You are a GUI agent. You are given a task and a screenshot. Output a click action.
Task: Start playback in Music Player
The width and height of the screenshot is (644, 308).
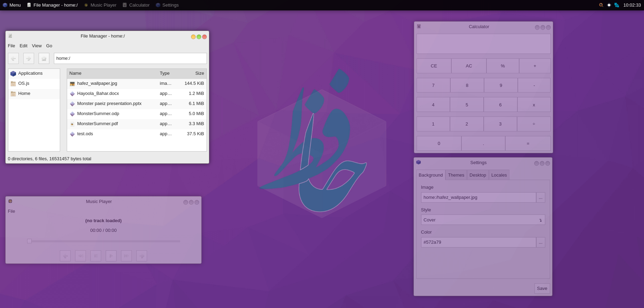(111, 256)
